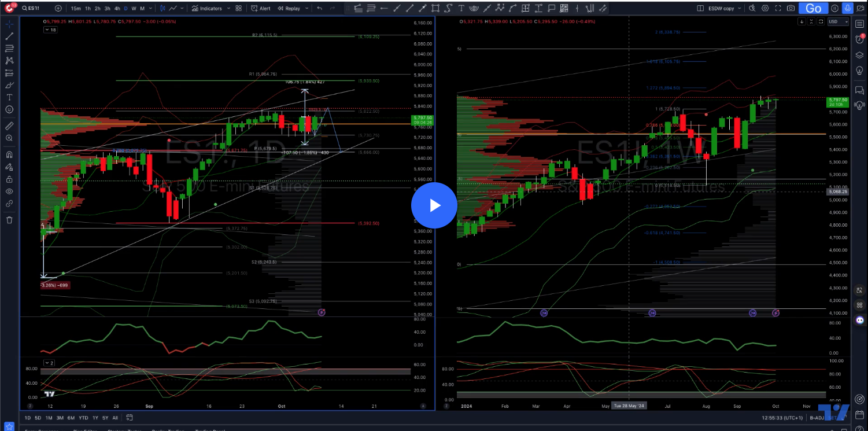Start bar Replay mode
This screenshot has width=868, height=431.
(289, 8)
